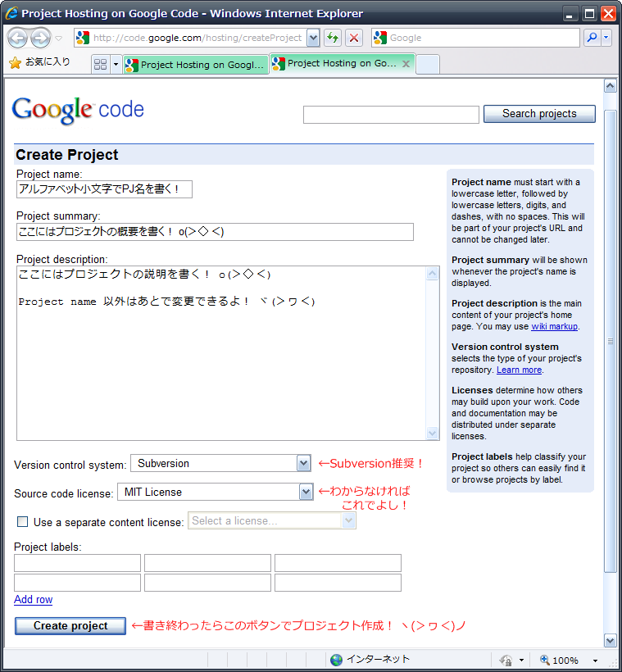This screenshot has width=622, height=672.
Task: Click the Create project button
Action: [70, 626]
